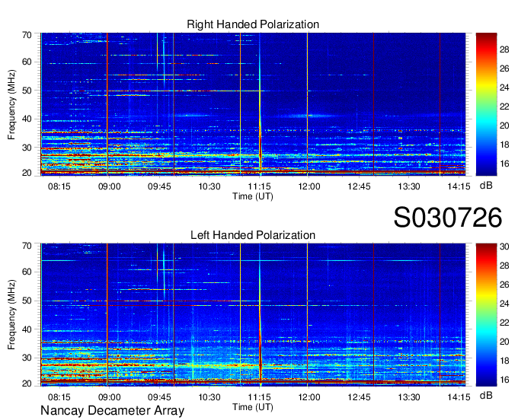Click "Frequency (MHz)" axis label of Left Handed plot
This screenshot has width=518, height=420.
(x=11, y=315)
